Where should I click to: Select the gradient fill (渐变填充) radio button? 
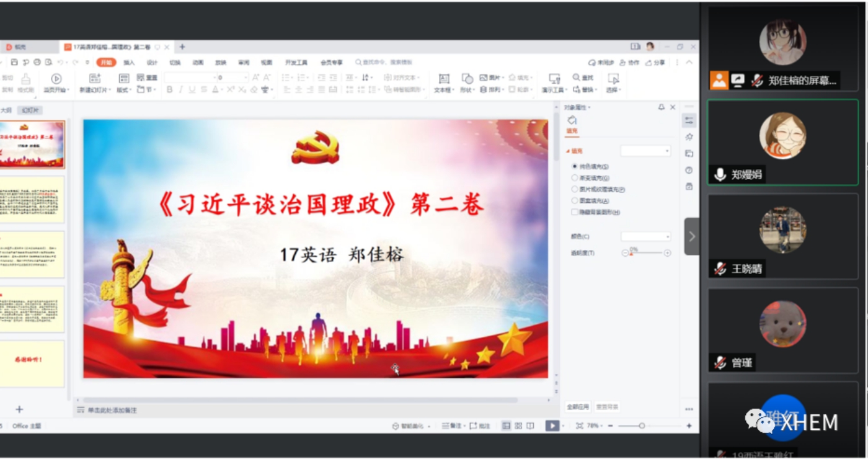coord(575,178)
